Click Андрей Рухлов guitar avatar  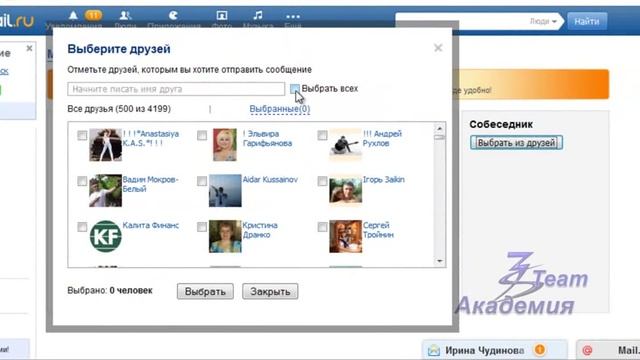point(345,145)
